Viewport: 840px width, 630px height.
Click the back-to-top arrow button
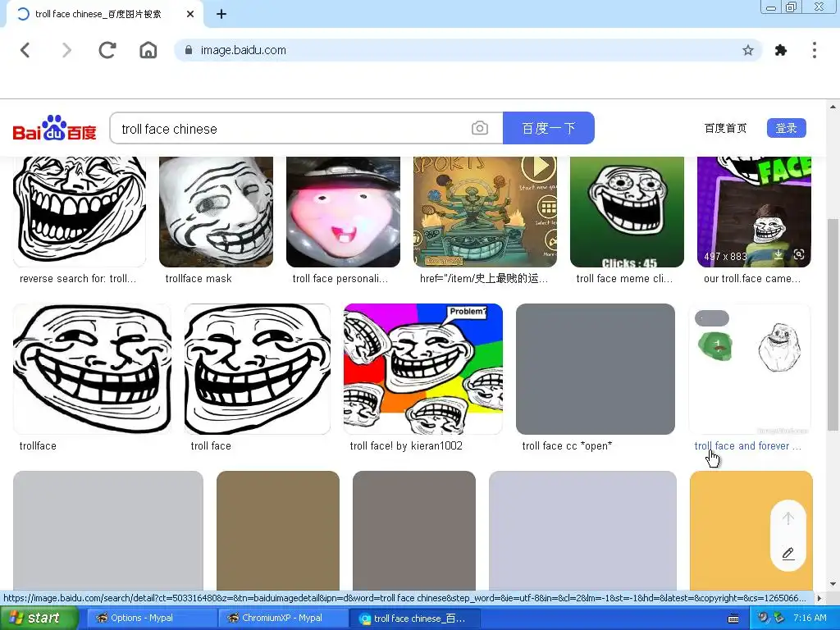click(788, 518)
